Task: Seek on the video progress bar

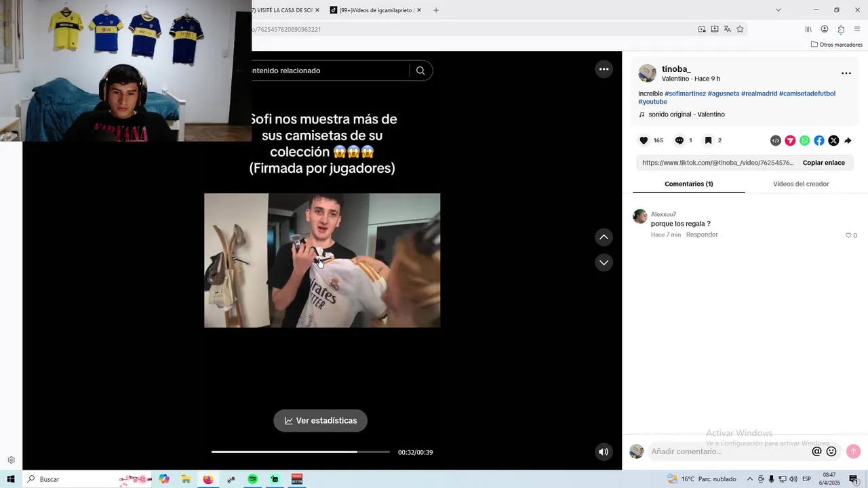Action: pyautogui.click(x=300, y=451)
